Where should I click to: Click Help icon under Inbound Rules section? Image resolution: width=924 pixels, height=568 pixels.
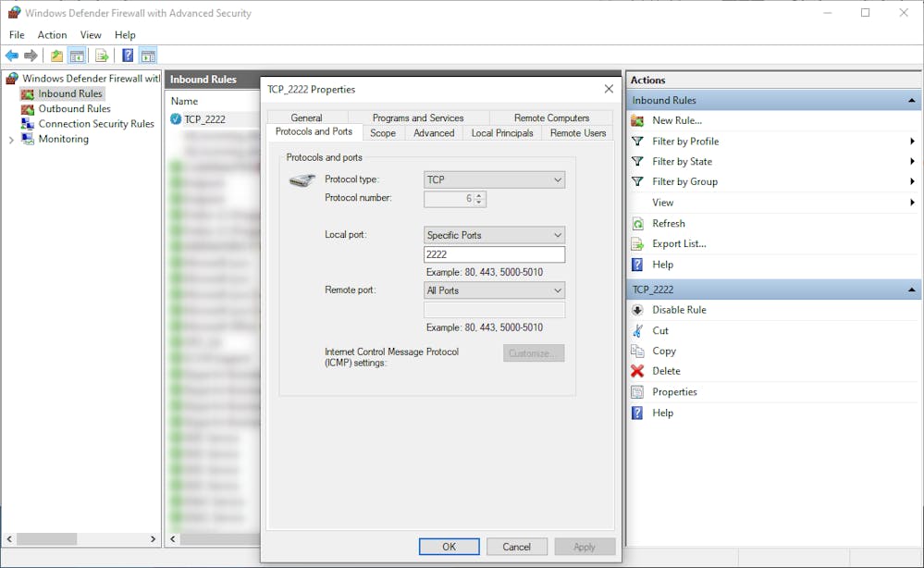click(x=637, y=265)
